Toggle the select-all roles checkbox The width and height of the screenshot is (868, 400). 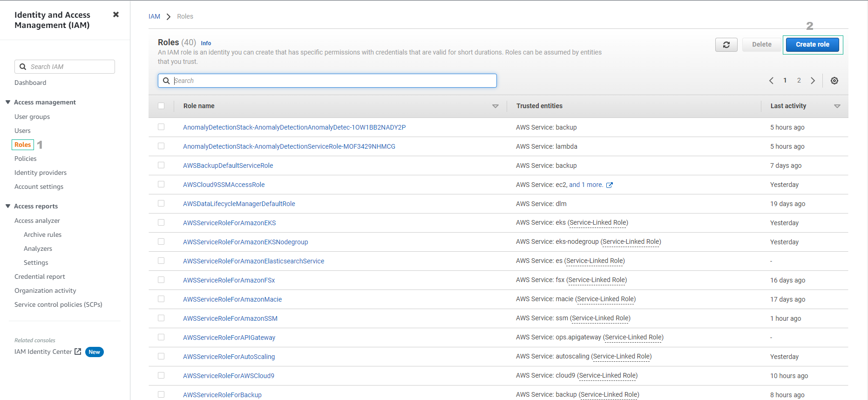(161, 106)
